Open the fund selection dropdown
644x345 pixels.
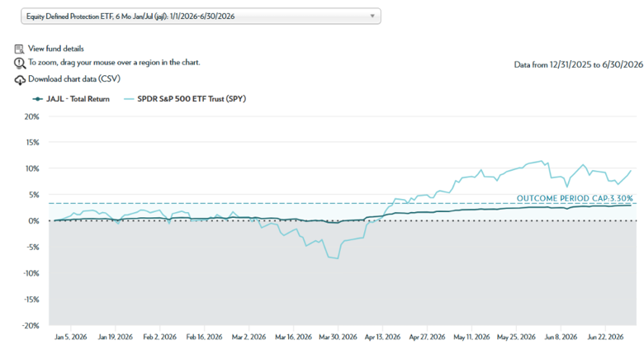tap(201, 16)
